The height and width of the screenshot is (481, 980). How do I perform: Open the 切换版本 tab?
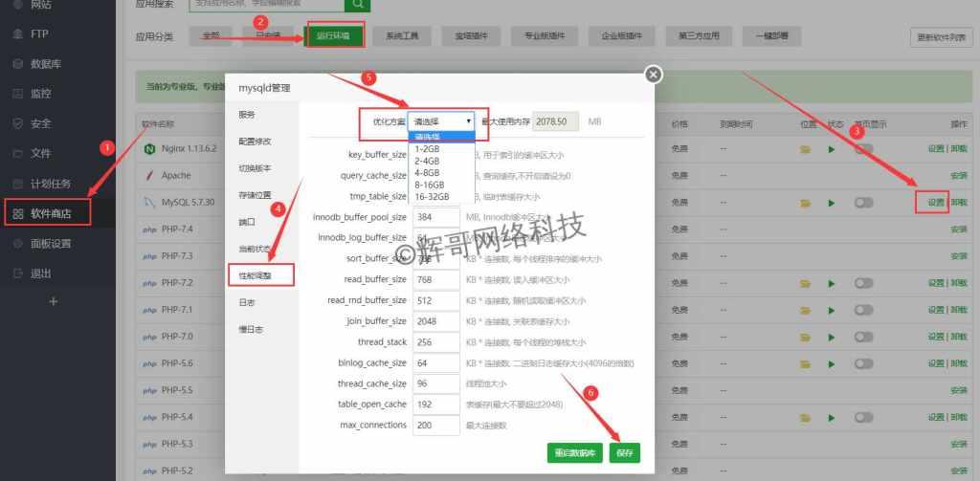click(261, 168)
